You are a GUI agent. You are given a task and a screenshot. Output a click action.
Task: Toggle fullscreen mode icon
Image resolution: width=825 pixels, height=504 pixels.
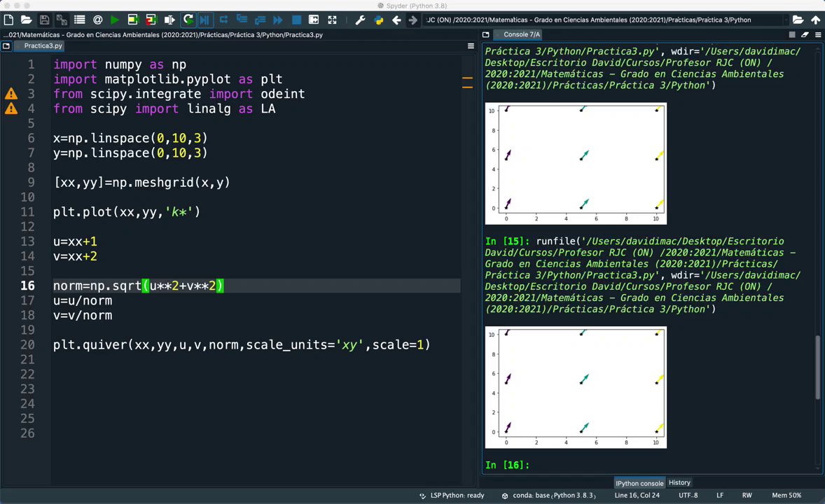click(332, 20)
